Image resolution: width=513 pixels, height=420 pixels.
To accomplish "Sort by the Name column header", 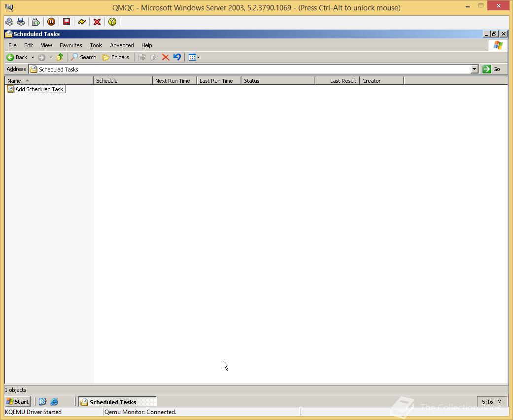I will point(49,80).
